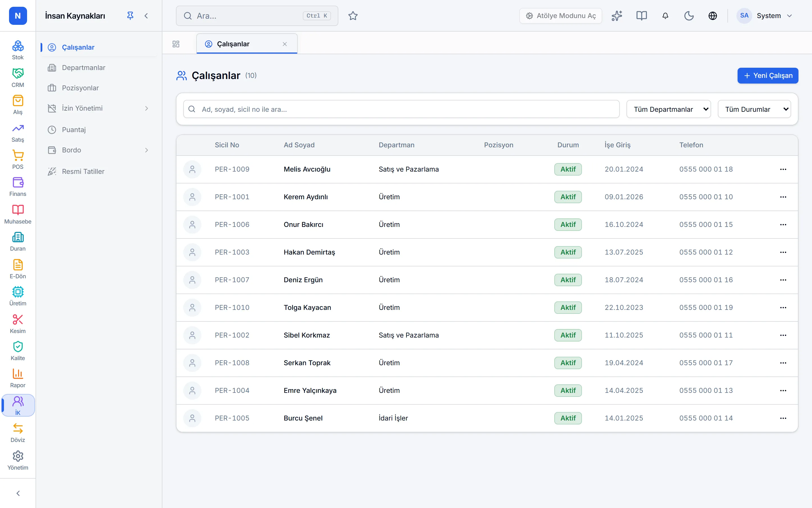Image resolution: width=812 pixels, height=508 pixels.
Task: Open the AI sparkle assistant icon
Action: (x=617, y=16)
